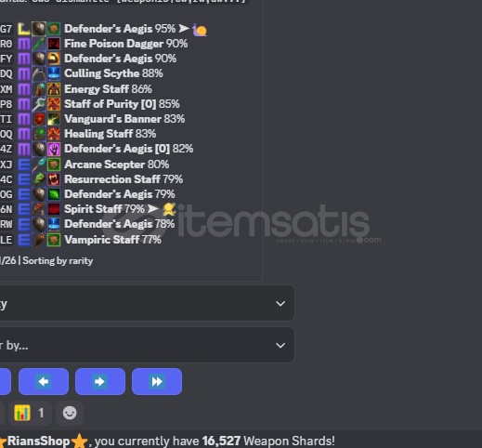This screenshot has width=482, height=448.
Task: Click the Healing Staff 83% entry
Action: tap(110, 134)
